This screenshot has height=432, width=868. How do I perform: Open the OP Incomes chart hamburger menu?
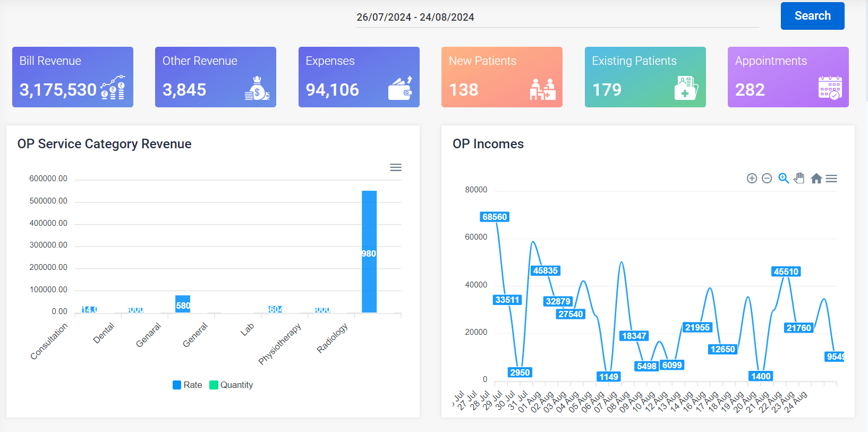point(832,179)
